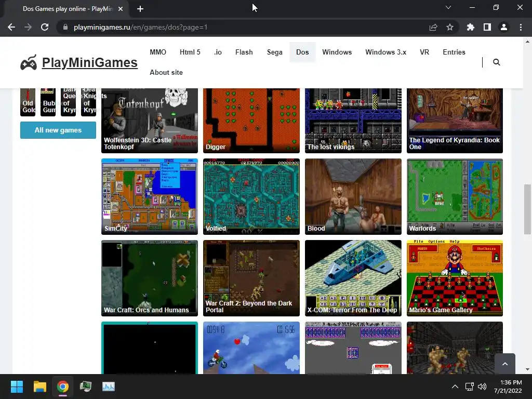Open War Craft: Orcs and Humans thumbnail
The width and height of the screenshot is (532, 399).
150,278
